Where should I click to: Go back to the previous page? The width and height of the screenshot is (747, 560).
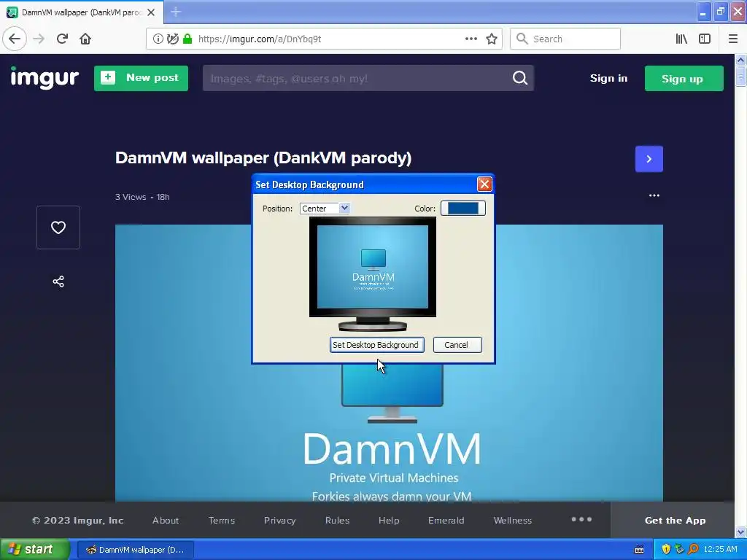(x=15, y=39)
